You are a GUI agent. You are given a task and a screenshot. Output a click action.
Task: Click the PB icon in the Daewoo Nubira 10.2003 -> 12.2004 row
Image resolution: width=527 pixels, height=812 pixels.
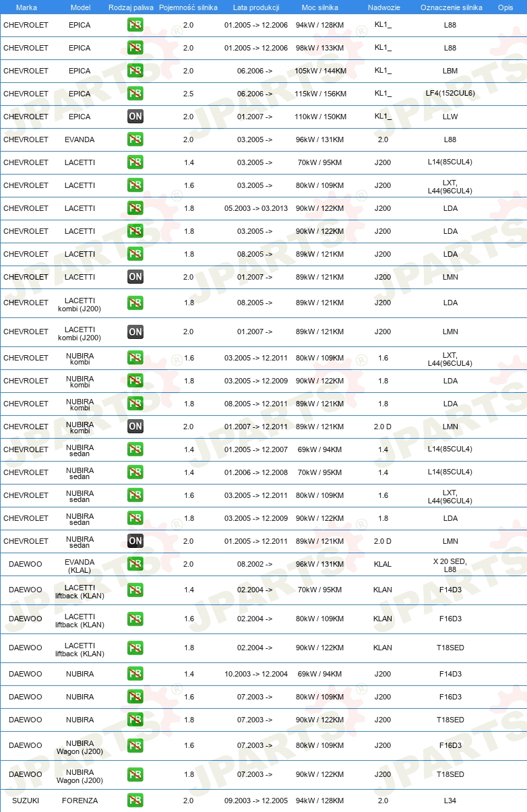point(135,674)
